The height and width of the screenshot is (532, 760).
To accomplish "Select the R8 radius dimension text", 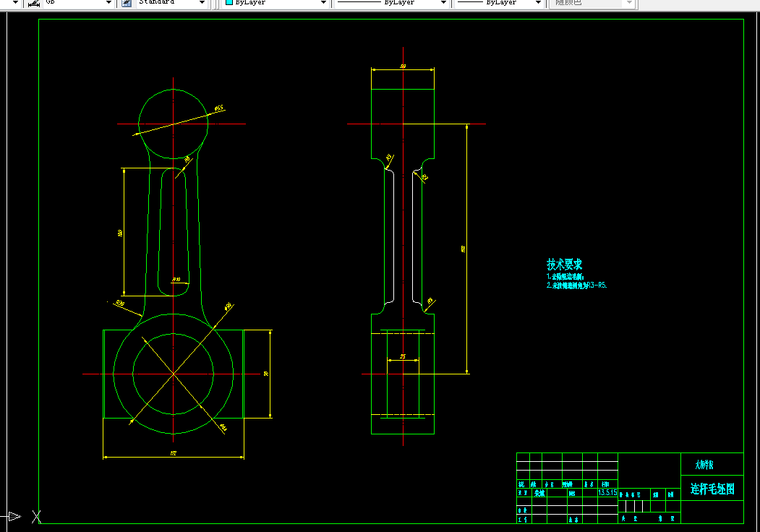I will (x=187, y=160).
